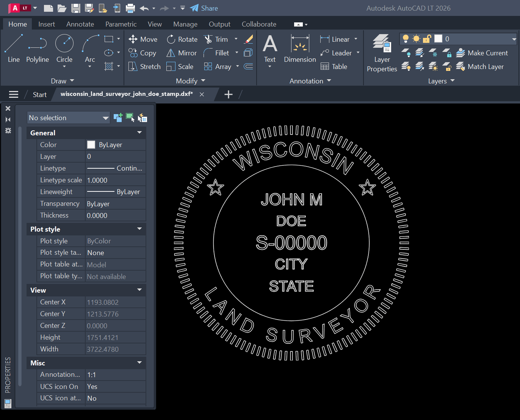Open the layer 0 dropdown list
The height and width of the screenshot is (420, 520).
point(514,39)
